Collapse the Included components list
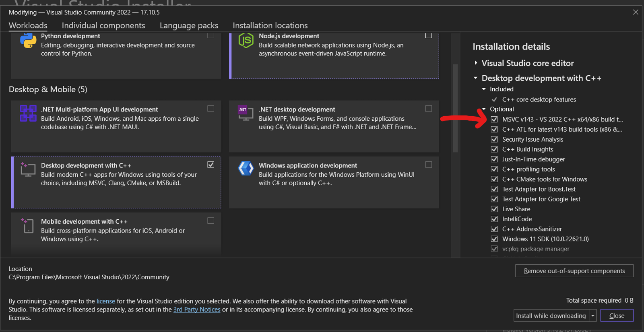The height and width of the screenshot is (332, 644). pos(484,89)
